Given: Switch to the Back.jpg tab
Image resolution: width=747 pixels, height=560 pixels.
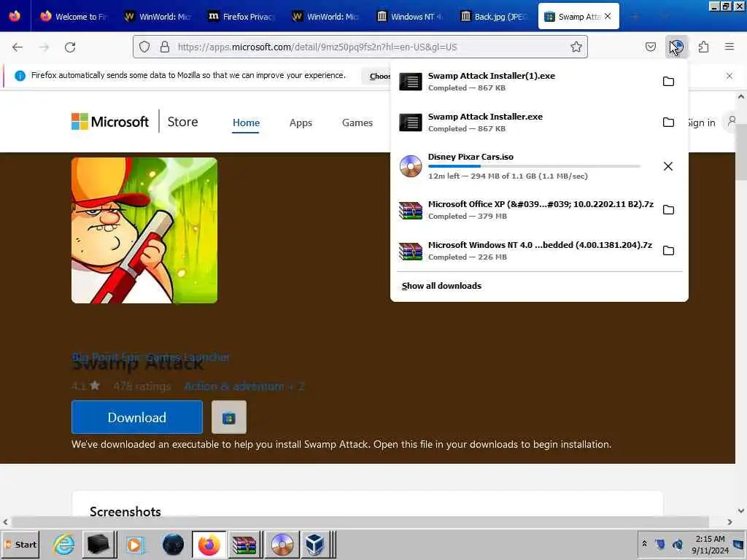Looking at the screenshot, I should point(493,17).
